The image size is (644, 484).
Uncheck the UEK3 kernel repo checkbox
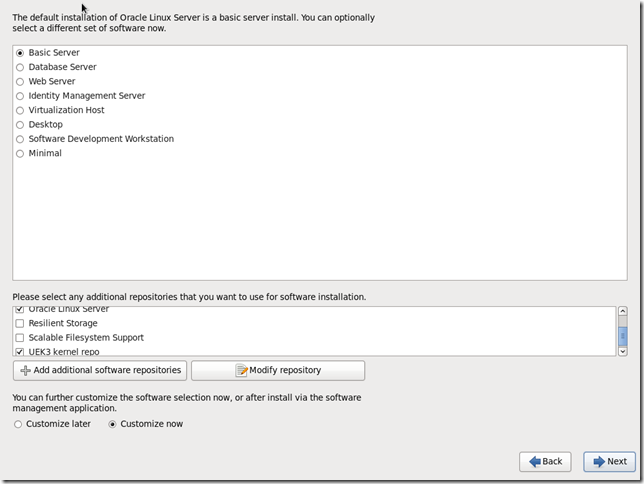20,352
